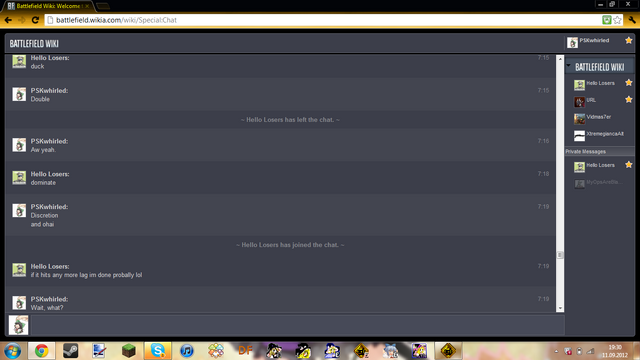The image size is (640, 360).
Task: Open iTunes from the taskbar
Action: (x=187, y=351)
